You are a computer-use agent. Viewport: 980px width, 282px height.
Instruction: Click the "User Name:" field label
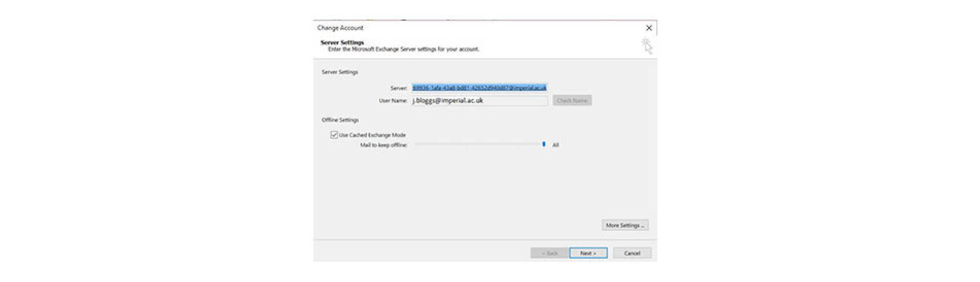click(393, 101)
